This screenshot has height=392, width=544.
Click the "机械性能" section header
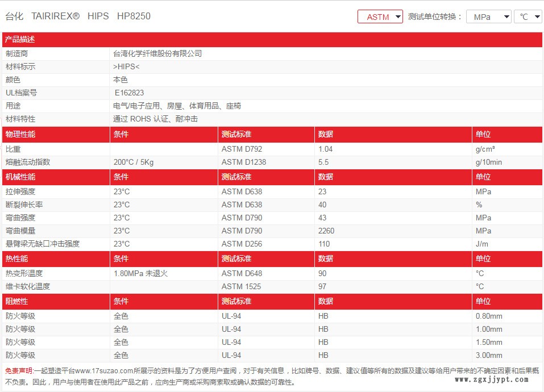[20, 177]
